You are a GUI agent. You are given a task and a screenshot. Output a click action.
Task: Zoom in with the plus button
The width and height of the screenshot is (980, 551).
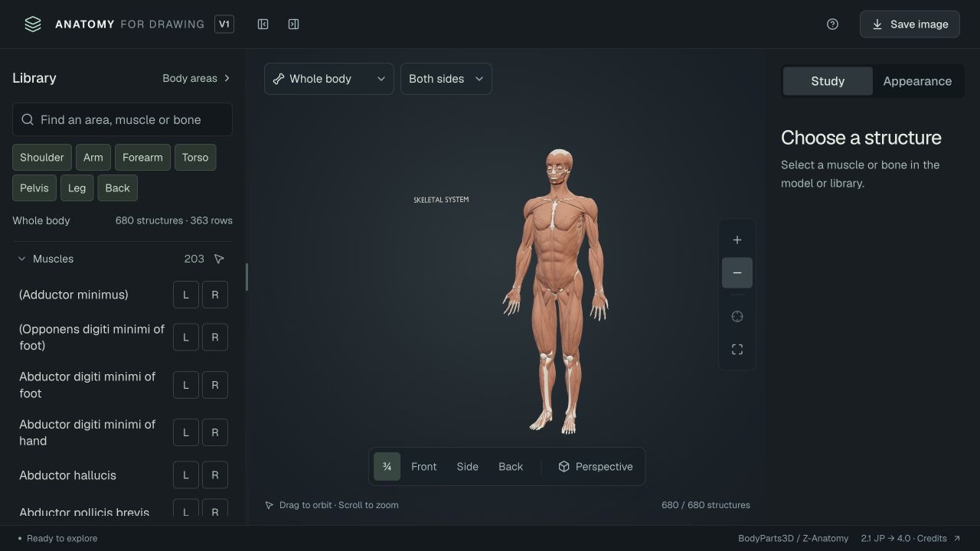tap(737, 240)
